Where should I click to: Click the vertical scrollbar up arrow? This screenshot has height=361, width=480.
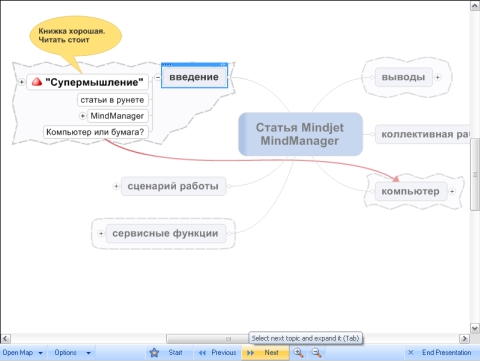click(475, 6)
